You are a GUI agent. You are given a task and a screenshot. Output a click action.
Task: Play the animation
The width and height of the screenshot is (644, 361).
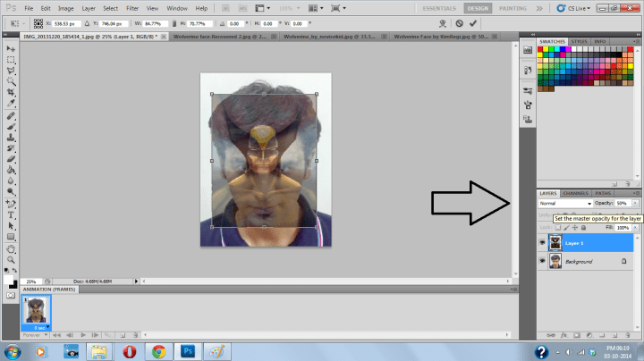(83, 335)
